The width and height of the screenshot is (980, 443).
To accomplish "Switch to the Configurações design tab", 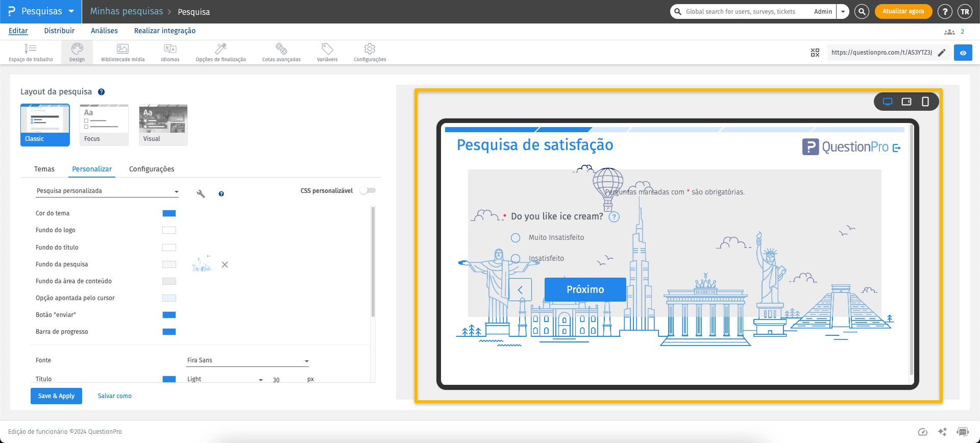I will tap(152, 169).
